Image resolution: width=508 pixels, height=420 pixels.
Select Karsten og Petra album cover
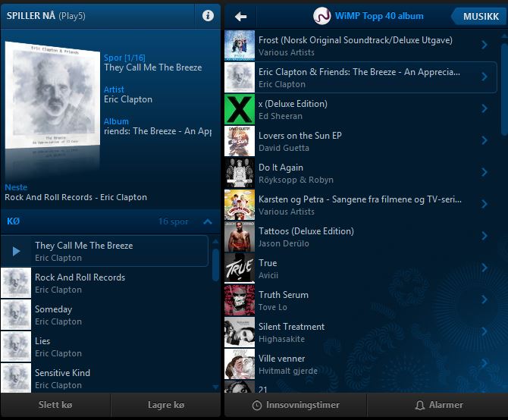(240, 205)
